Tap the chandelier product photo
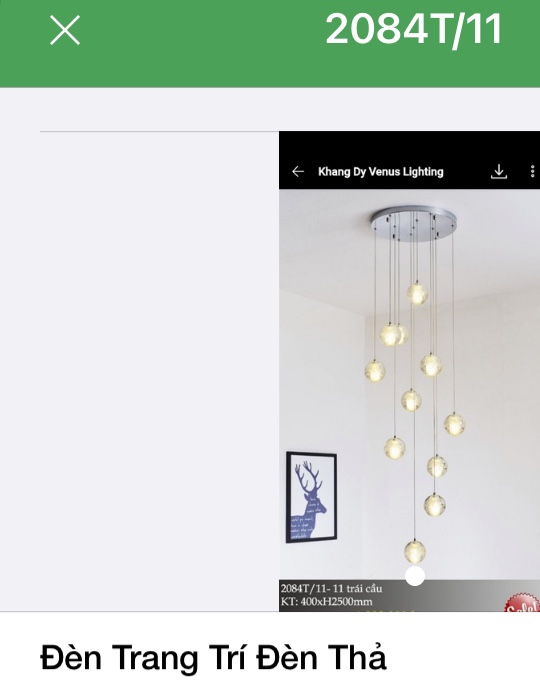This screenshot has width=540, height=694. (409, 384)
